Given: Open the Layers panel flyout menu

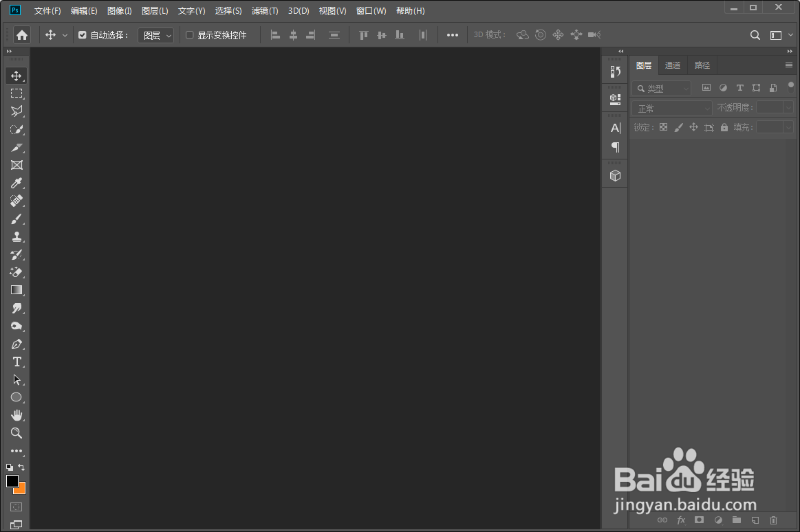Looking at the screenshot, I should tap(789, 65).
